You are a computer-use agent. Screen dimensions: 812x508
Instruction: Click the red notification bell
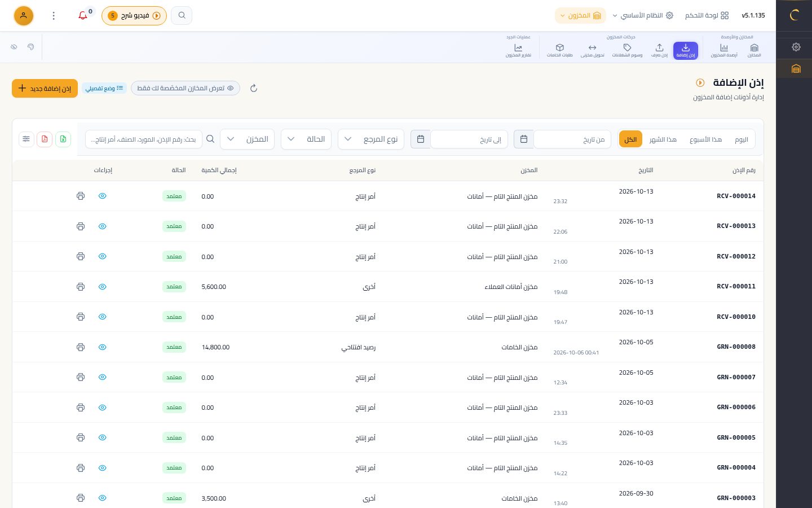tap(83, 15)
